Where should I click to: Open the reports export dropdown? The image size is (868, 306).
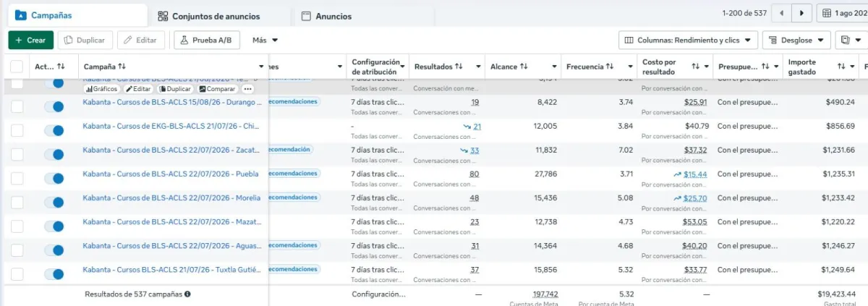coord(851,40)
